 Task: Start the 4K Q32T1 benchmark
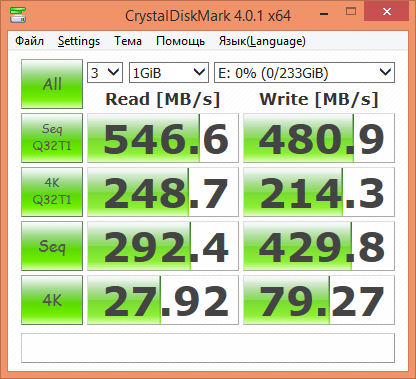click(x=52, y=192)
